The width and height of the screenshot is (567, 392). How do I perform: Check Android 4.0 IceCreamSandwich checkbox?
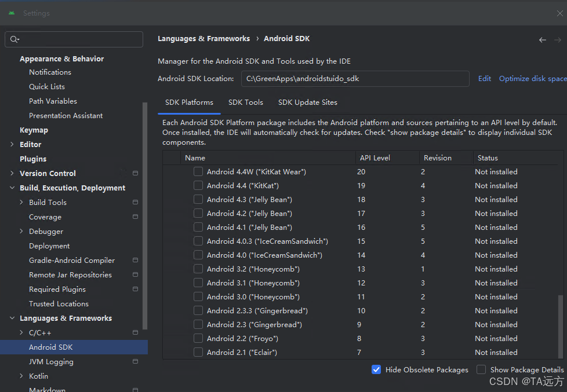tap(198, 255)
